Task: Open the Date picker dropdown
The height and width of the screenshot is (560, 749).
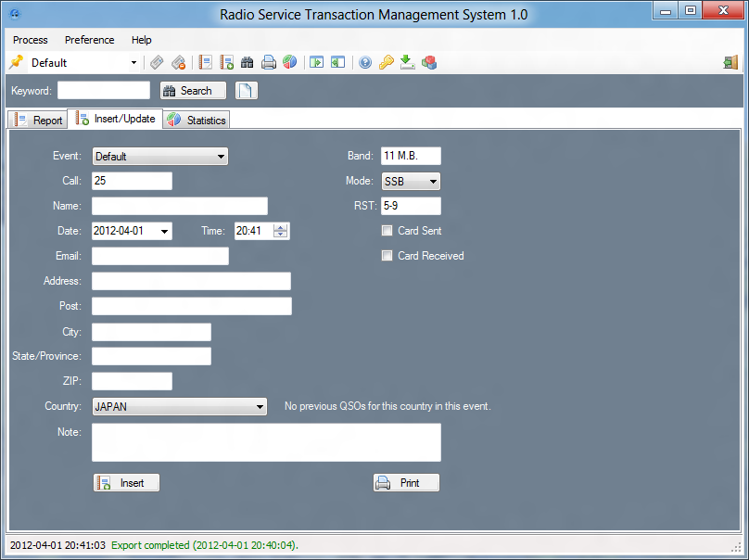Action: coord(164,231)
